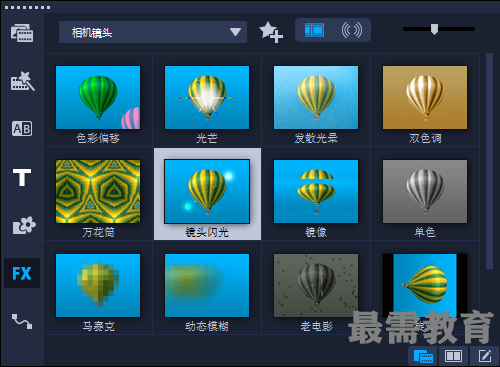The height and width of the screenshot is (367, 500).
Task: Click the 万花筒 label text
Action: point(98,232)
